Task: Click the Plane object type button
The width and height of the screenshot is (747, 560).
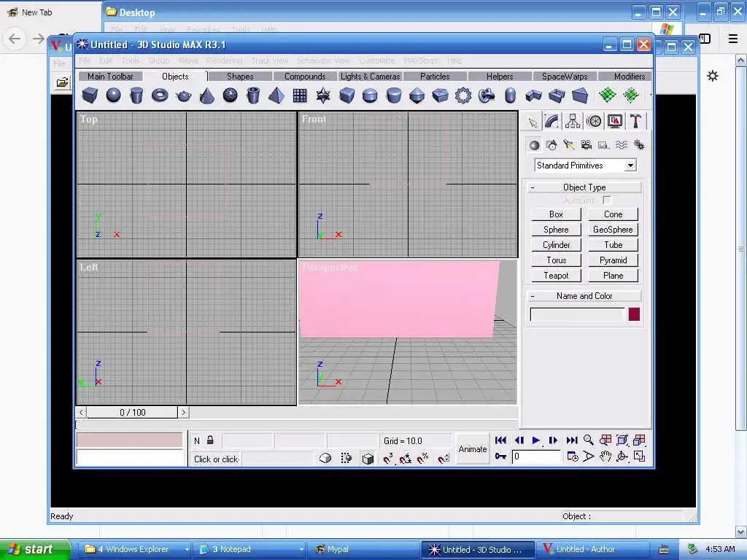Action: tap(613, 275)
